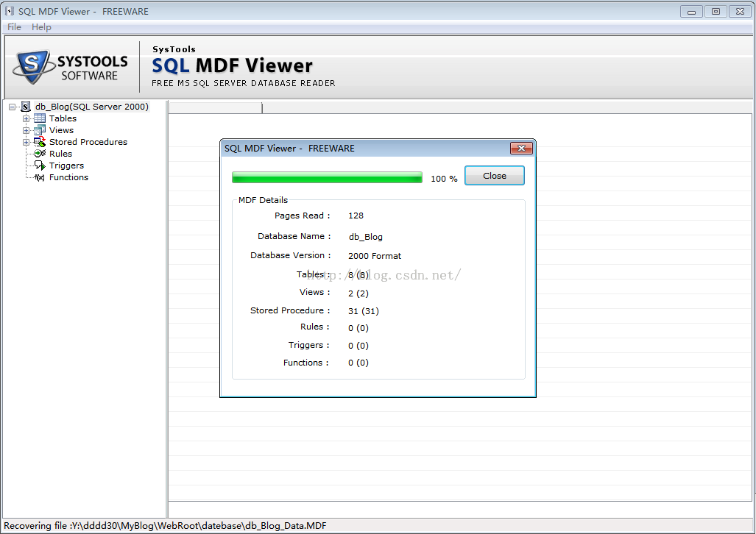Select the Stored Procedures tree label
This screenshot has width=756, height=534.
(x=88, y=142)
